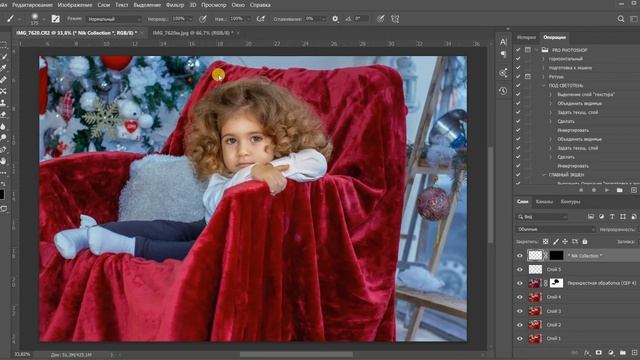Click lock transparent pixels icon
The height and width of the screenshot is (360, 640).
[x=546, y=242]
